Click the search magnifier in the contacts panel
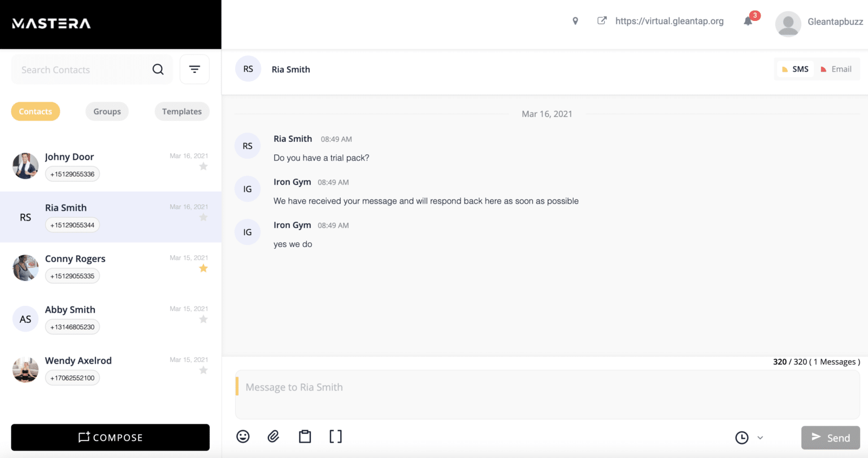The height and width of the screenshot is (458, 868). click(158, 69)
